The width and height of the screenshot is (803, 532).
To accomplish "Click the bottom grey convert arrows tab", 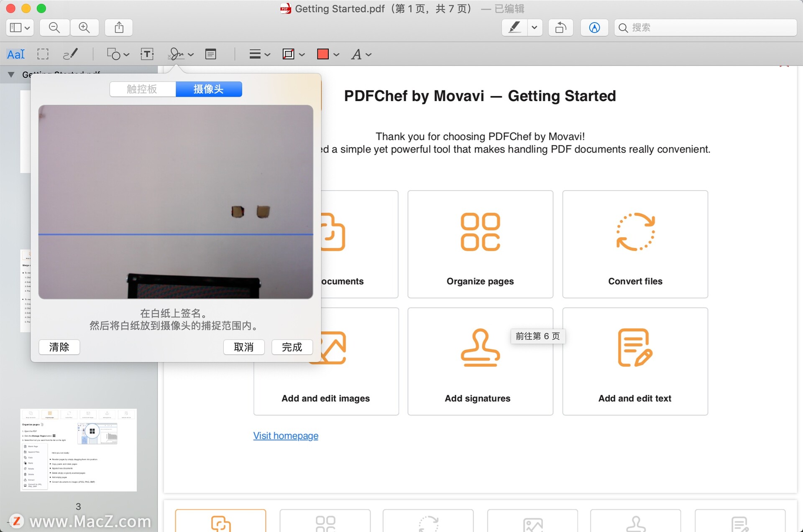I will tap(428, 521).
